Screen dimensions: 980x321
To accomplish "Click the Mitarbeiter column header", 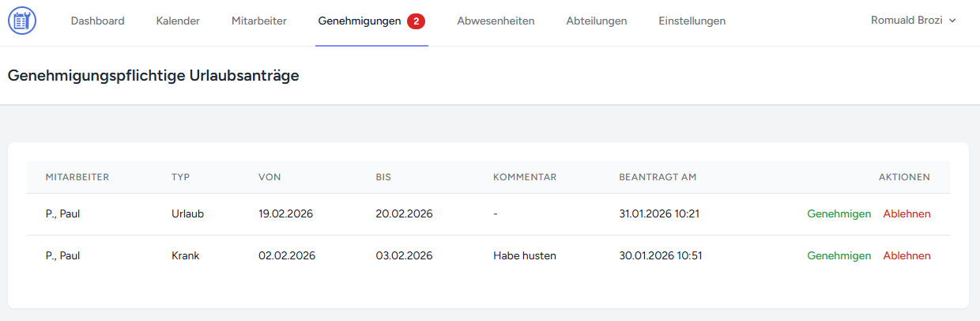I will point(77,177).
